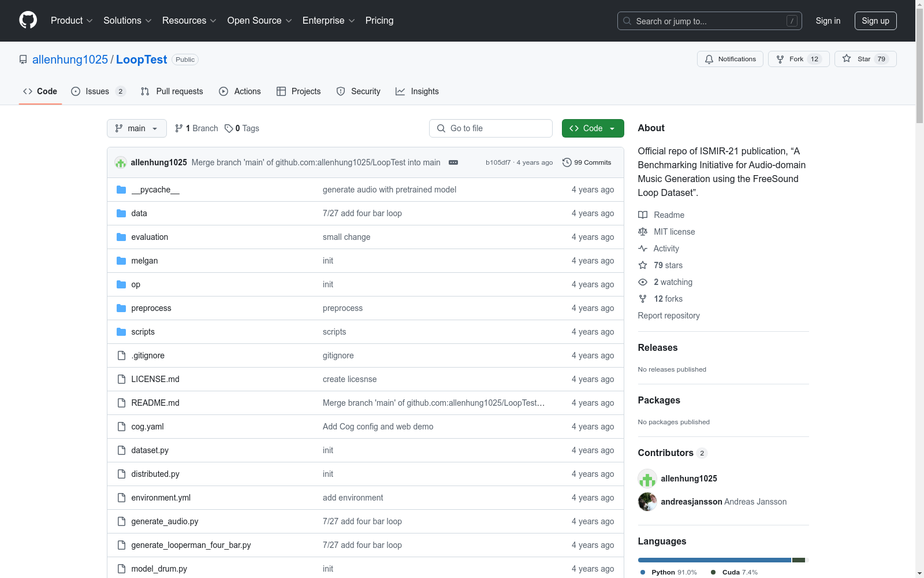Viewport: 924px width, 578px height.
Task: Switch to the Security tab
Action: (x=358, y=91)
